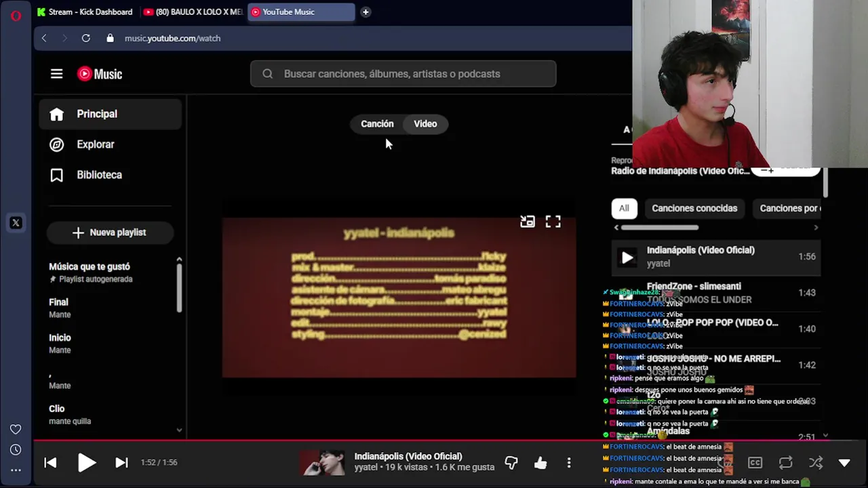Image resolution: width=868 pixels, height=488 pixels.
Task: Select the All filter chip
Action: click(624, 208)
